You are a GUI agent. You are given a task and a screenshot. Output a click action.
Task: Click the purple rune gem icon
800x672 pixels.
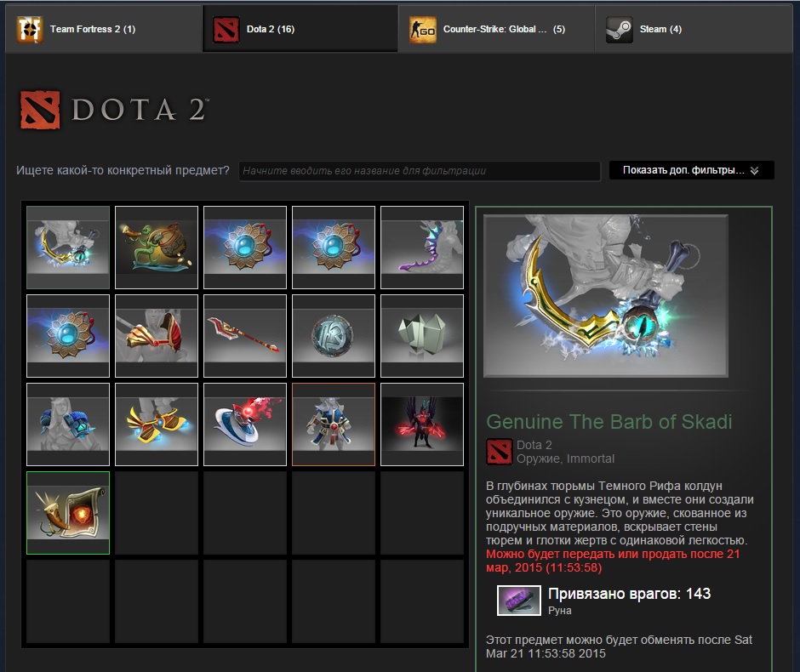tap(519, 600)
